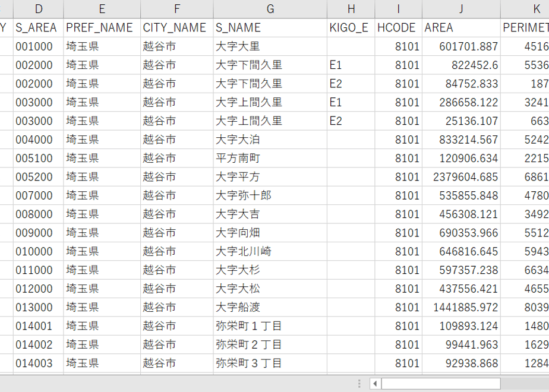The width and height of the screenshot is (549, 392).
Task: Click the PREF_NAME header cell
Action: 102,28
